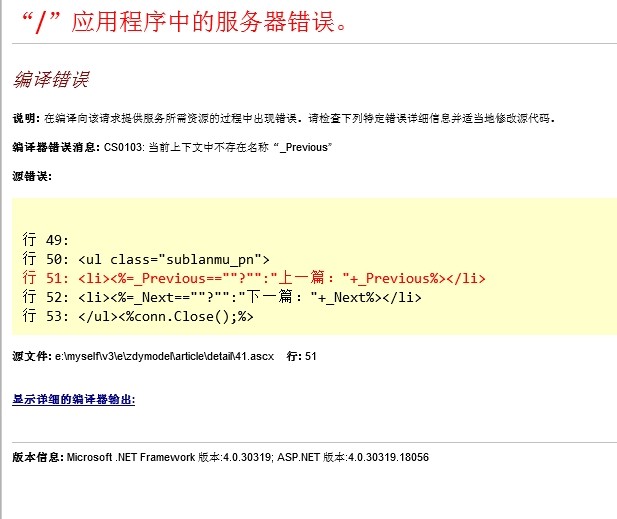Click line 50 with the sublanmu_pn ul tag

click(x=145, y=259)
